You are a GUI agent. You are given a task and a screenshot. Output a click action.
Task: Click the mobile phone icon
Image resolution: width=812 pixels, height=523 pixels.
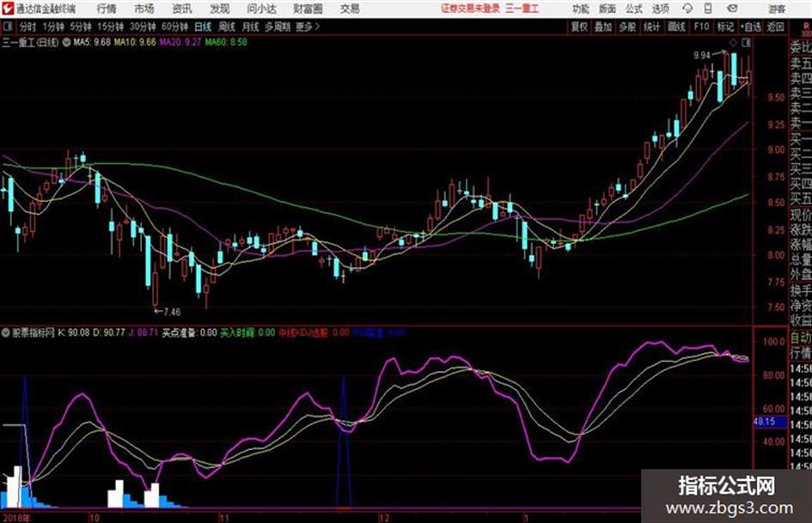(x=708, y=9)
